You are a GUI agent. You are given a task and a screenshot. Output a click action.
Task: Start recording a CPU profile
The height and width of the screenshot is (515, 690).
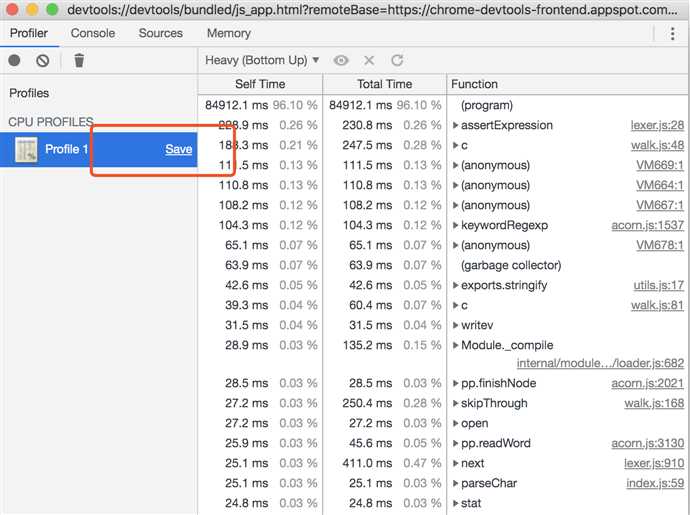point(14,60)
